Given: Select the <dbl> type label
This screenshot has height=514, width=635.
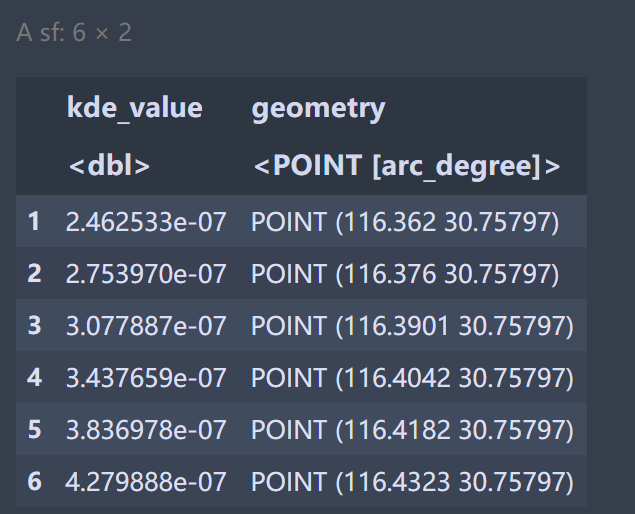Looking at the screenshot, I should point(109,165).
